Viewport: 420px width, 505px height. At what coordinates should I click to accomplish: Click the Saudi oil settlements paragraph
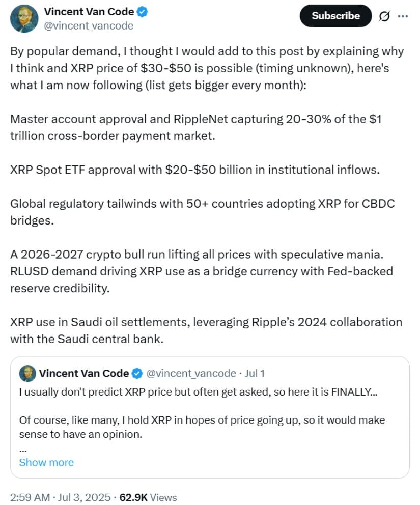click(x=206, y=330)
